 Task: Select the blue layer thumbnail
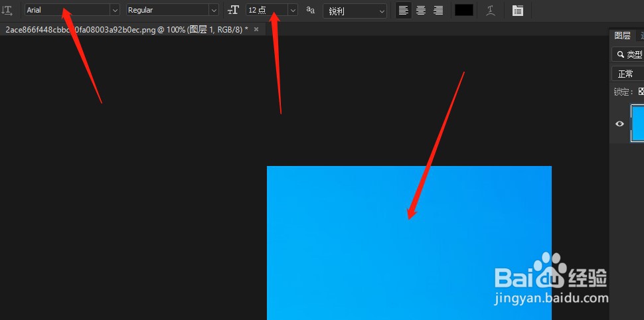click(637, 123)
